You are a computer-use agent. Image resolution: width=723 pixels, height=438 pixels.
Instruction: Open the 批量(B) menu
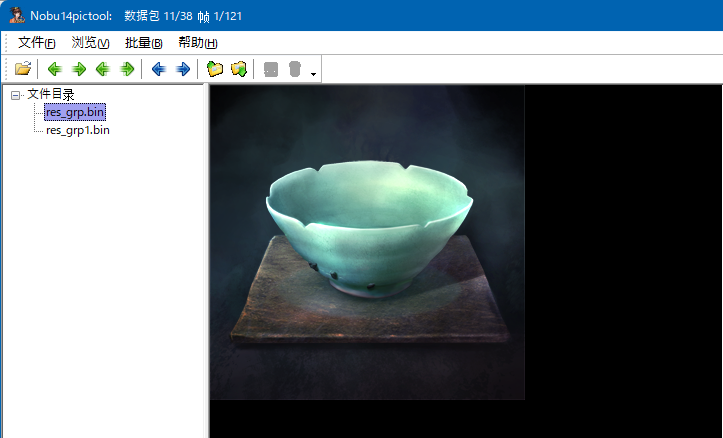coord(143,43)
